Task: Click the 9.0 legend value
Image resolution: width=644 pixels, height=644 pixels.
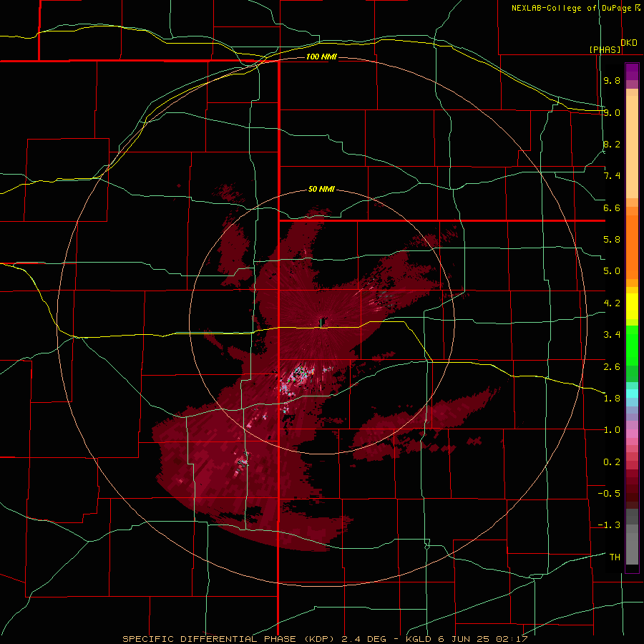Action: coord(612,112)
